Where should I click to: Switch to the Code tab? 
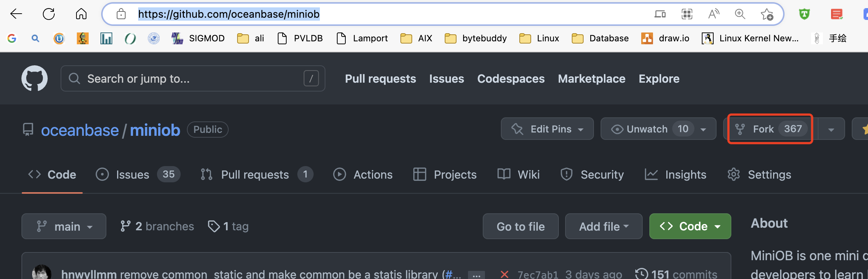click(x=52, y=175)
